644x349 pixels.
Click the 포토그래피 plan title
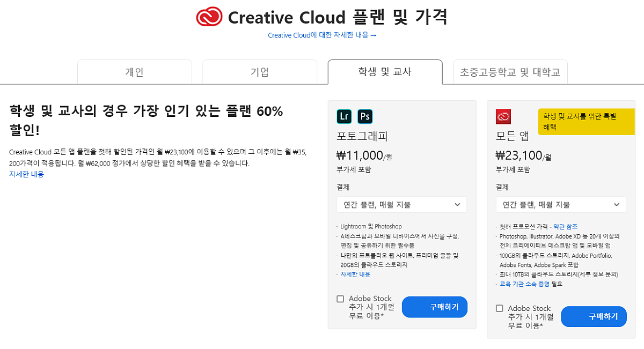[362, 136]
